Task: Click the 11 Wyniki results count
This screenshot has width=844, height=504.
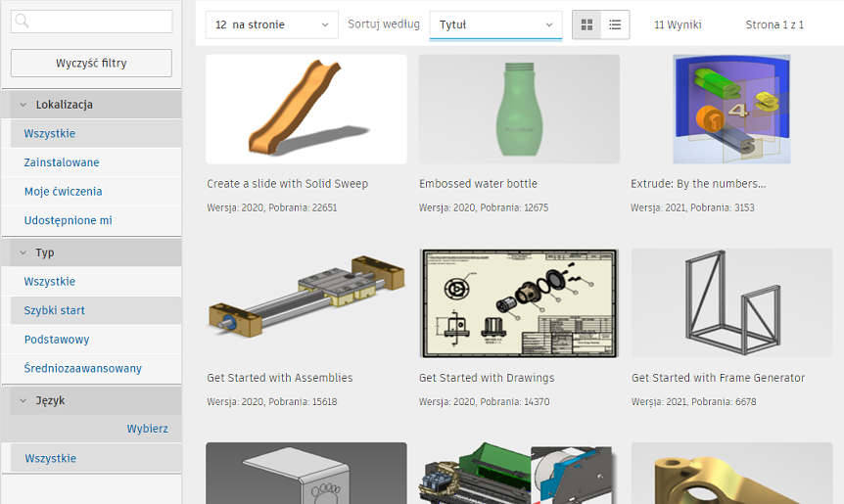Action: 678,24
